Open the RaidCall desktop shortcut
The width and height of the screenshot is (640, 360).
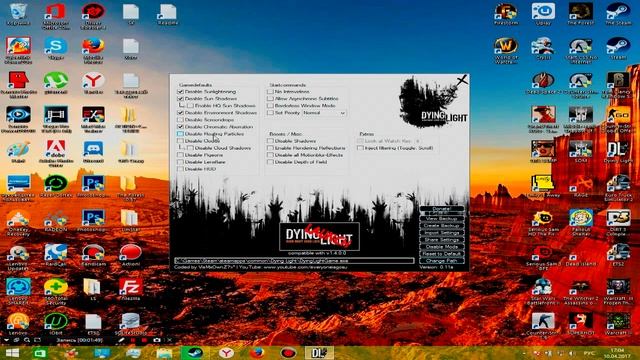click(x=56, y=255)
